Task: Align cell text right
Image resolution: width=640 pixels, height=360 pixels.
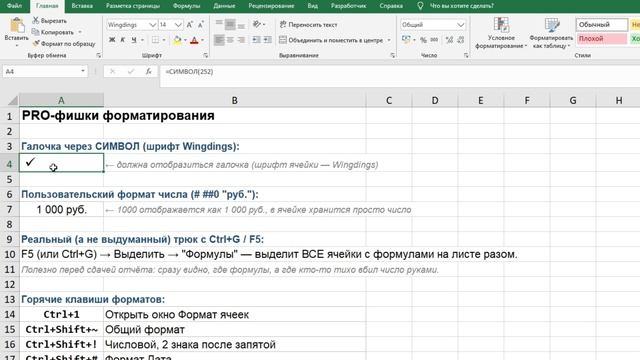Action: tap(241, 40)
